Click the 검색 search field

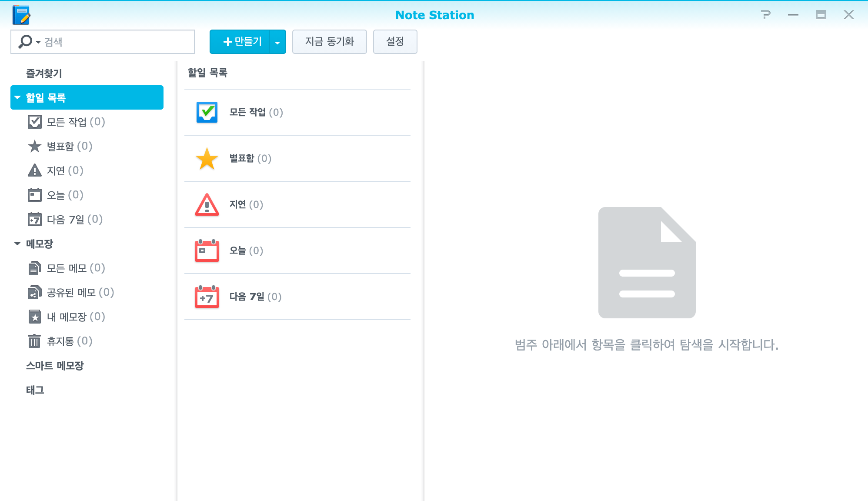(x=117, y=42)
